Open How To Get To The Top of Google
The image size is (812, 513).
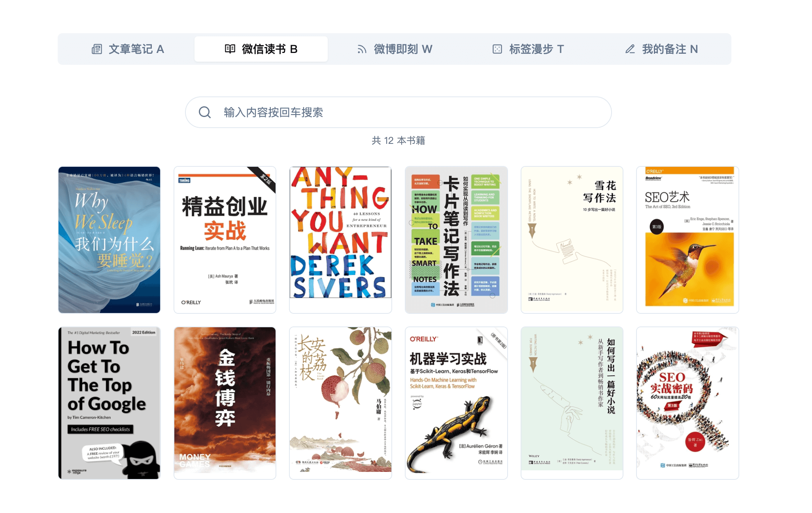110,403
